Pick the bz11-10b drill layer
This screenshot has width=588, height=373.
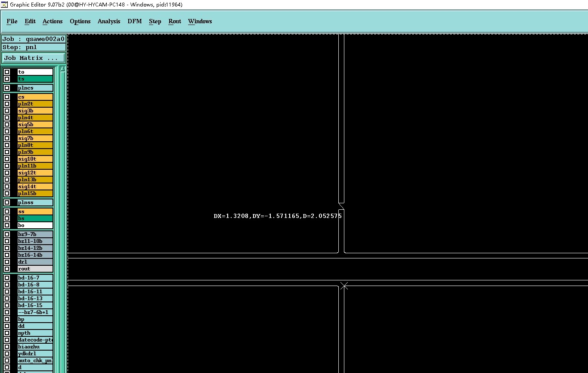pyautogui.click(x=35, y=241)
